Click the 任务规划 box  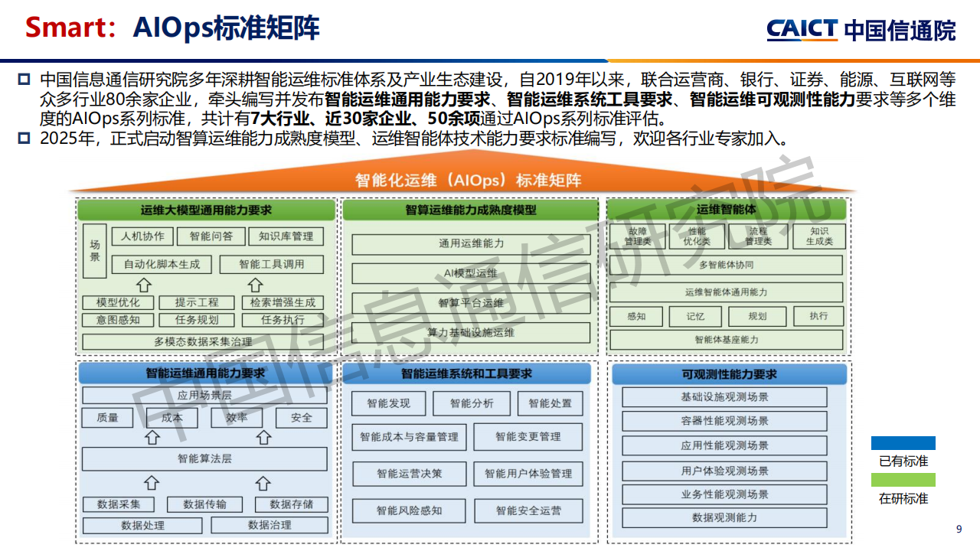(197, 320)
